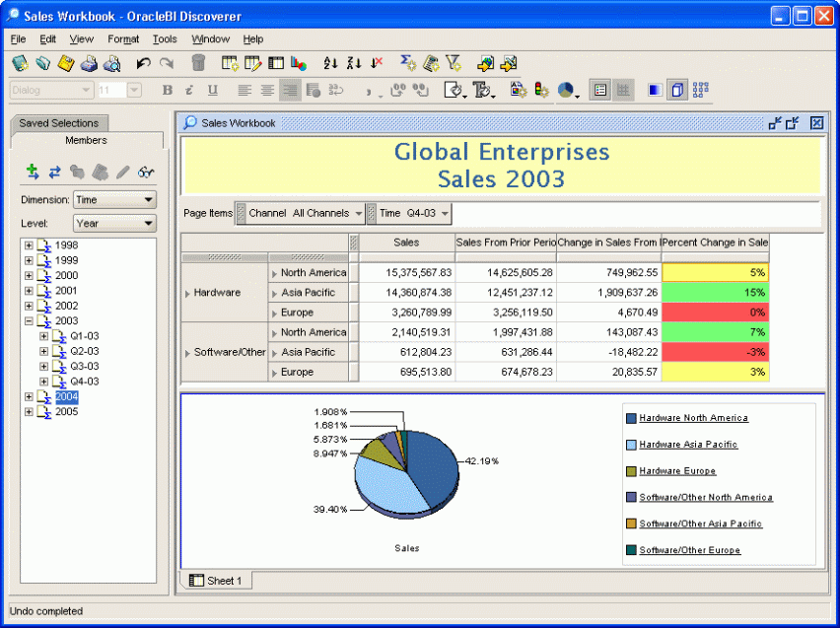Set text alignment to left

point(245,90)
